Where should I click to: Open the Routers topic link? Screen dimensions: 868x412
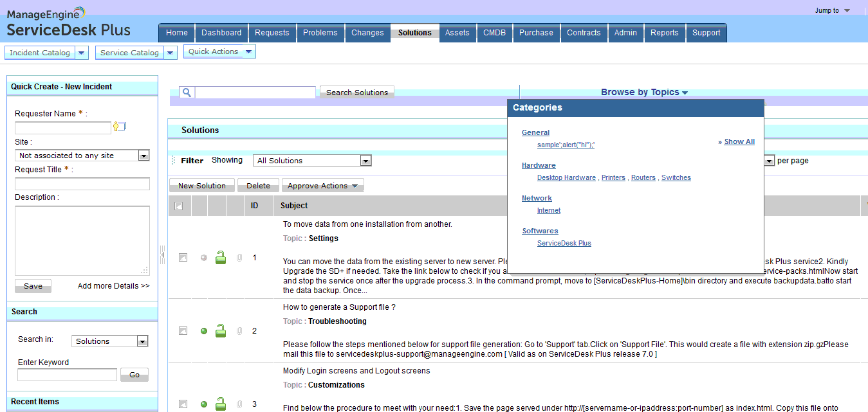click(x=643, y=177)
